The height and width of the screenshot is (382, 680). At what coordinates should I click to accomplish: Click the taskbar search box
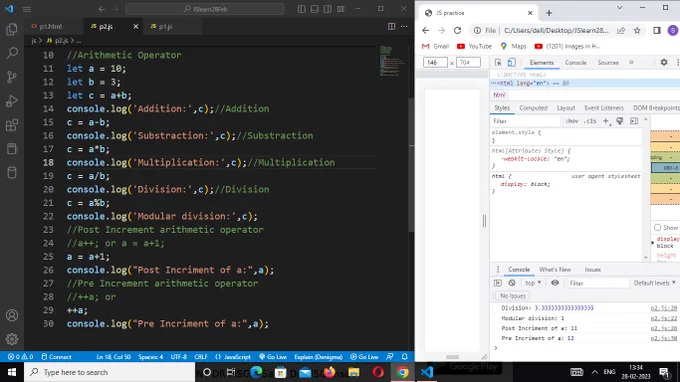[x=109, y=372]
